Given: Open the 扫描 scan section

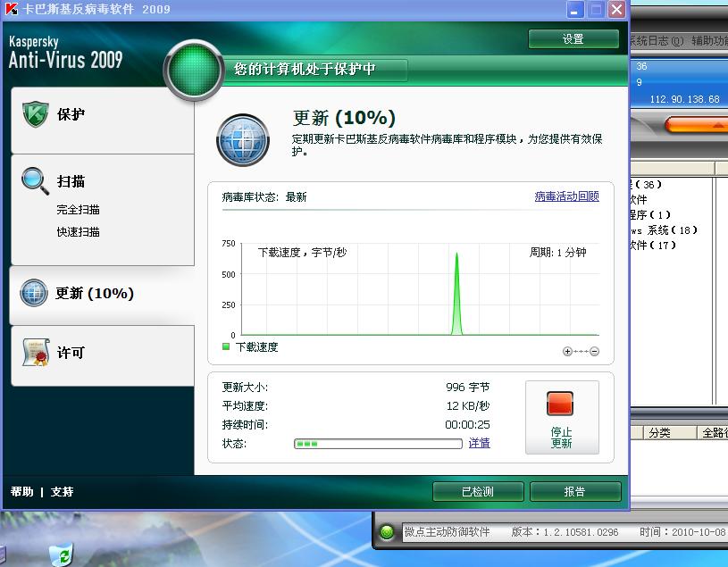Looking at the screenshot, I should [x=71, y=181].
